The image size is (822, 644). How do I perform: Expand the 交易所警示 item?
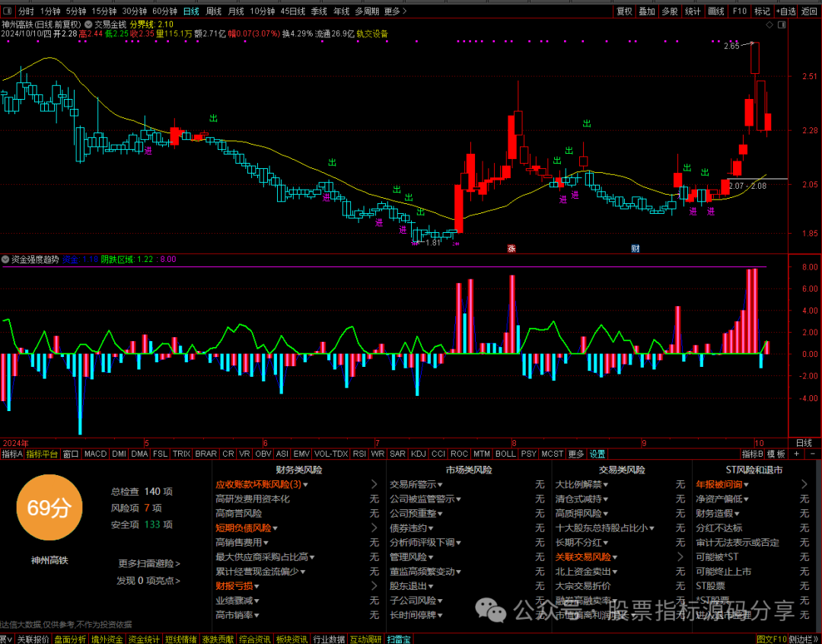416,484
